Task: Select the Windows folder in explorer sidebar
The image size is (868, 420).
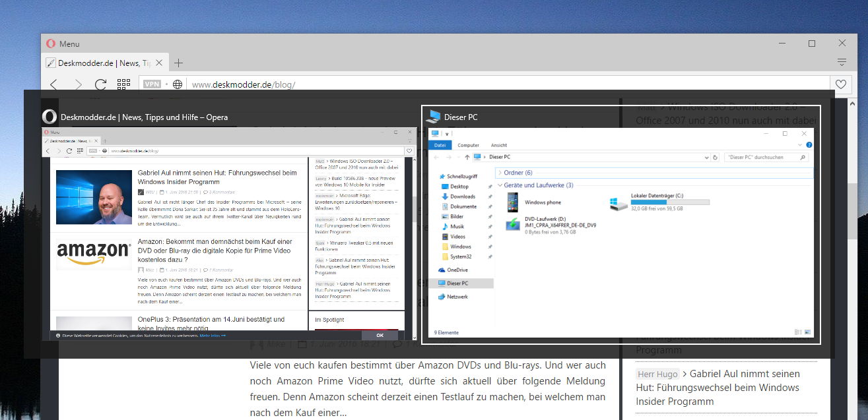Action: point(455,247)
